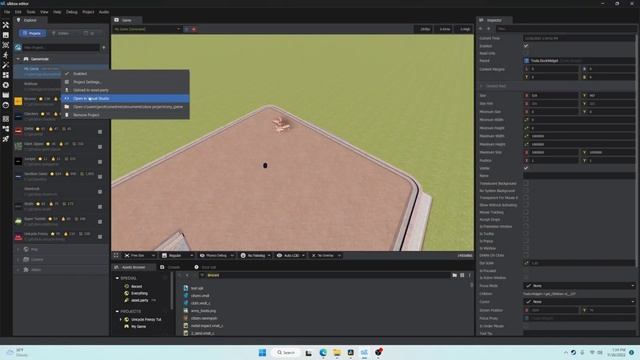
Task: Open the File menu
Action: coord(7,12)
